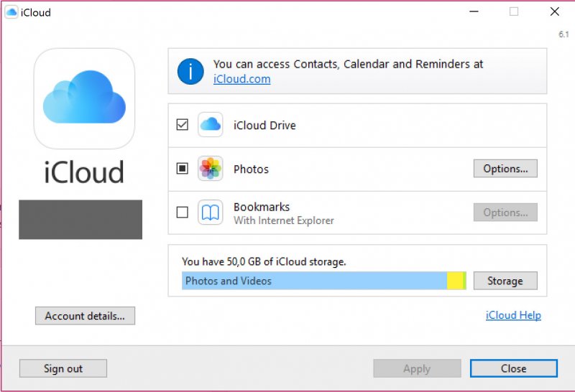Click the small iCloud title bar icon

tap(11, 12)
